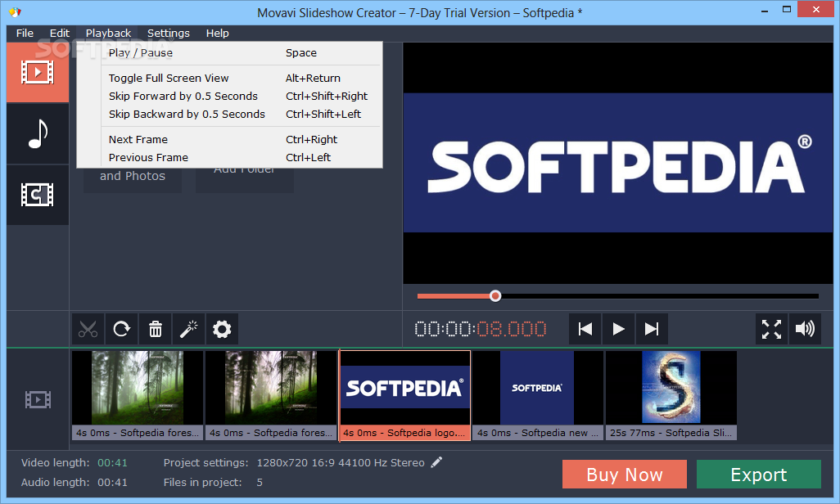Image resolution: width=840 pixels, height=504 pixels.
Task: Open the Media import tab icon
Action: [38, 72]
